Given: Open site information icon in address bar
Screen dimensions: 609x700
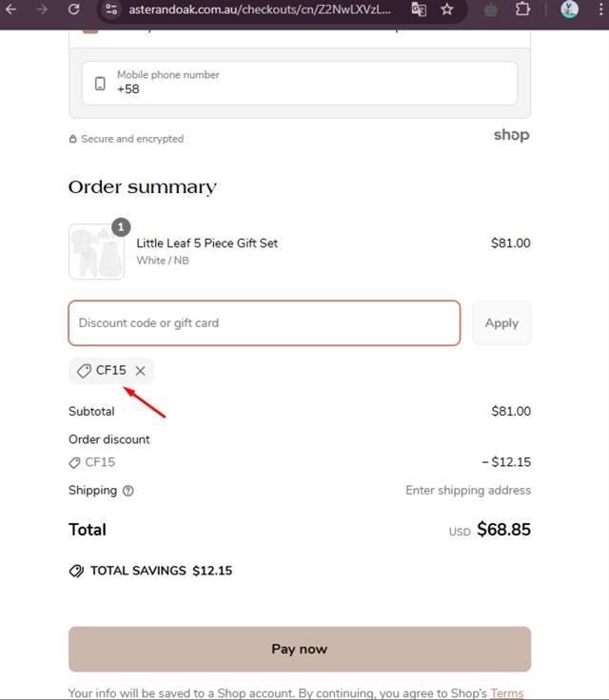Looking at the screenshot, I should (x=111, y=10).
